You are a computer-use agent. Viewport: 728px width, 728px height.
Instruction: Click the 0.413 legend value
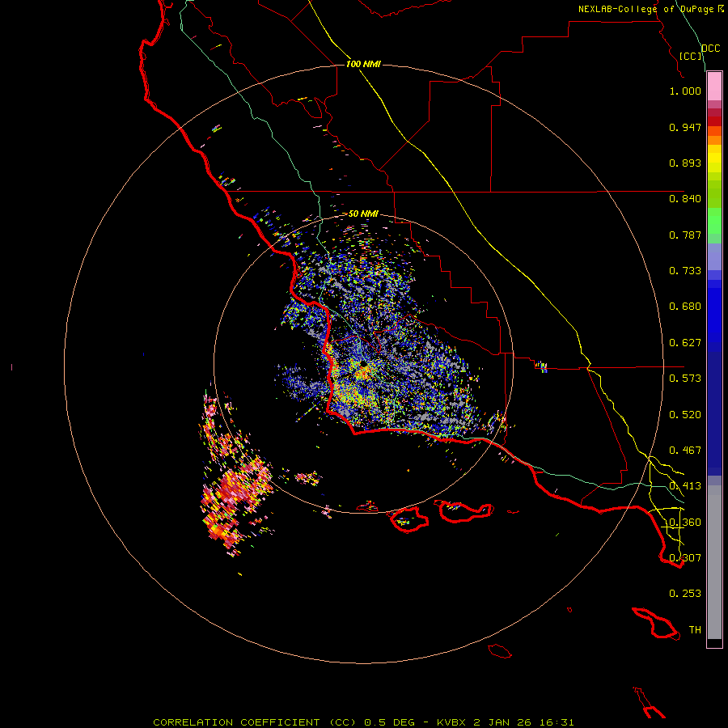tap(685, 486)
